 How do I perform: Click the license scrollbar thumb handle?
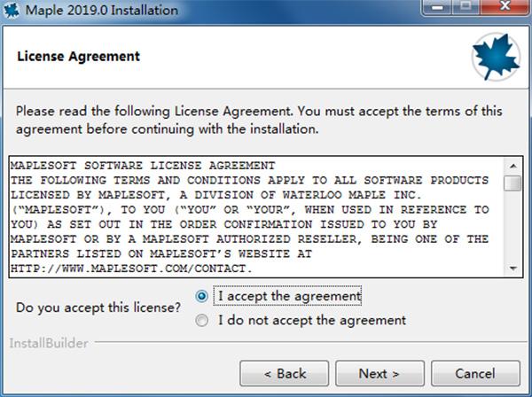tap(512, 183)
